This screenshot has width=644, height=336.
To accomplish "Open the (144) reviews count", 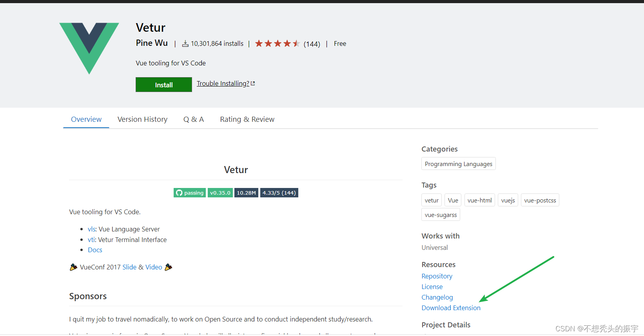I will pyautogui.click(x=312, y=44).
